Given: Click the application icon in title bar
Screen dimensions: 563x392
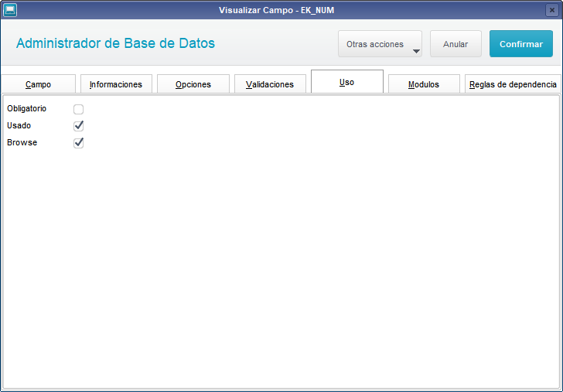Looking at the screenshot, I should [x=10, y=10].
